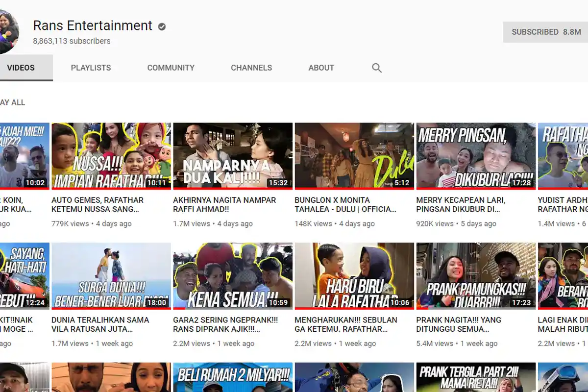Screen dimensions: 588x392
Task: Select the VIDEOS tab
Action: (21, 68)
